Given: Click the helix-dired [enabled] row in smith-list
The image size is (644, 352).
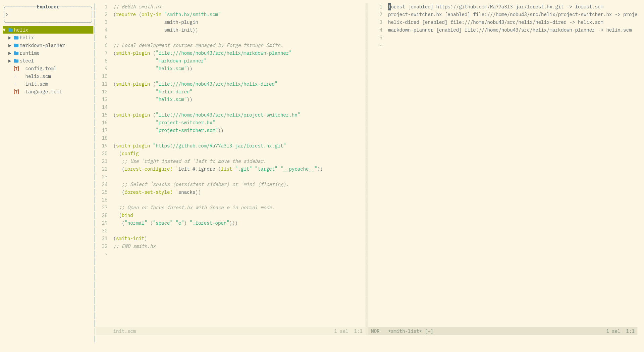Looking at the screenshot, I should (x=496, y=22).
